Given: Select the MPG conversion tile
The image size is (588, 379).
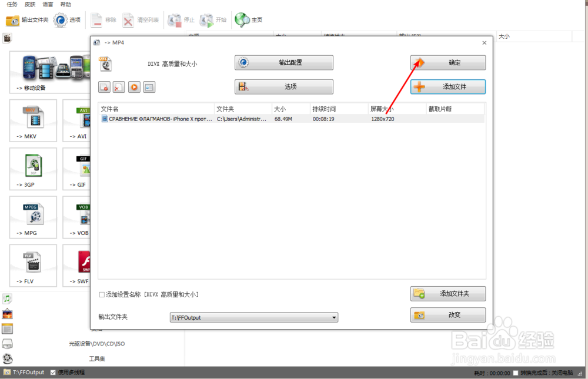Looking at the screenshot, I should pyautogui.click(x=33, y=217).
